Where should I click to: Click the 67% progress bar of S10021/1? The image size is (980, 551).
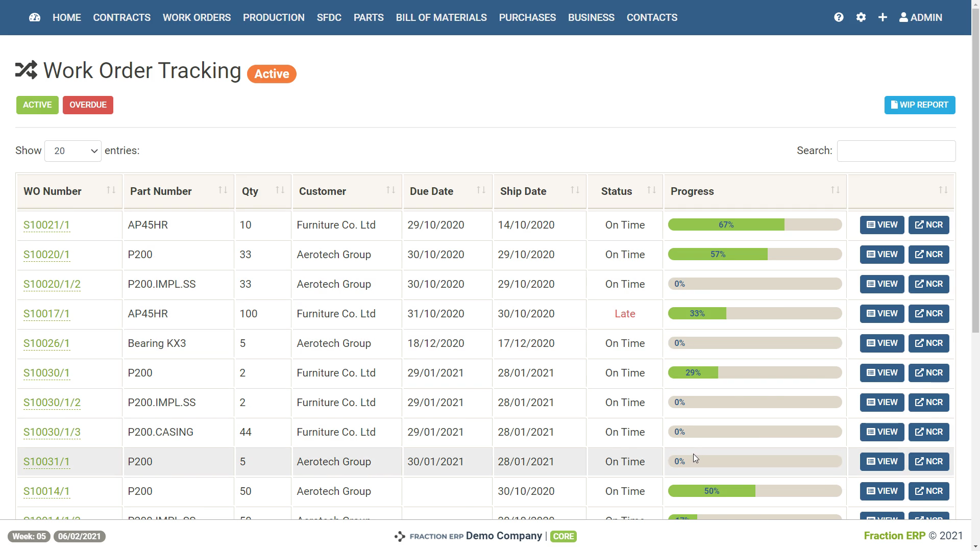pos(727,224)
